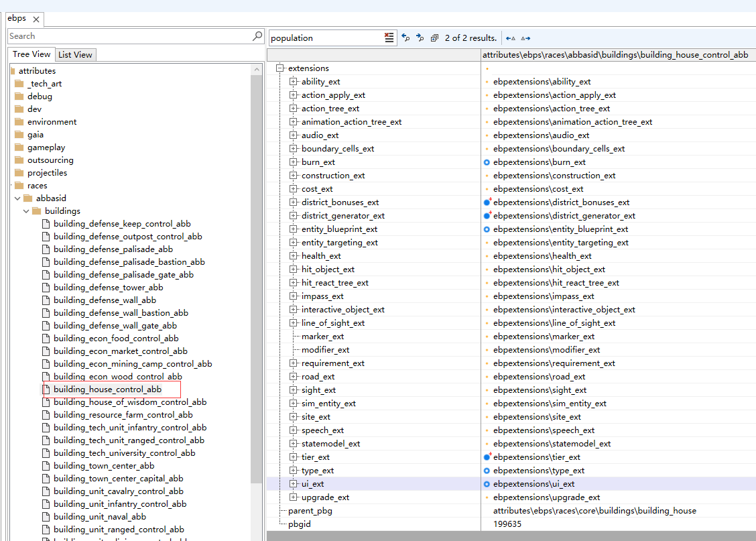Collapse the extensions root node
The width and height of the screenshot is (756, 541).
[x=280, y=68]
